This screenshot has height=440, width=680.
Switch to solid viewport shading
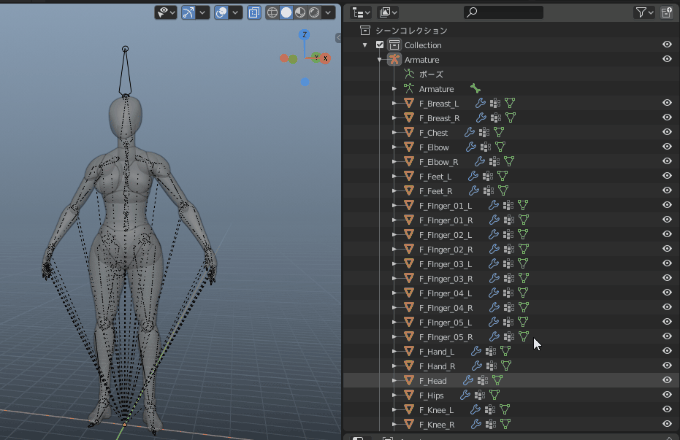(x=286, y=13)
